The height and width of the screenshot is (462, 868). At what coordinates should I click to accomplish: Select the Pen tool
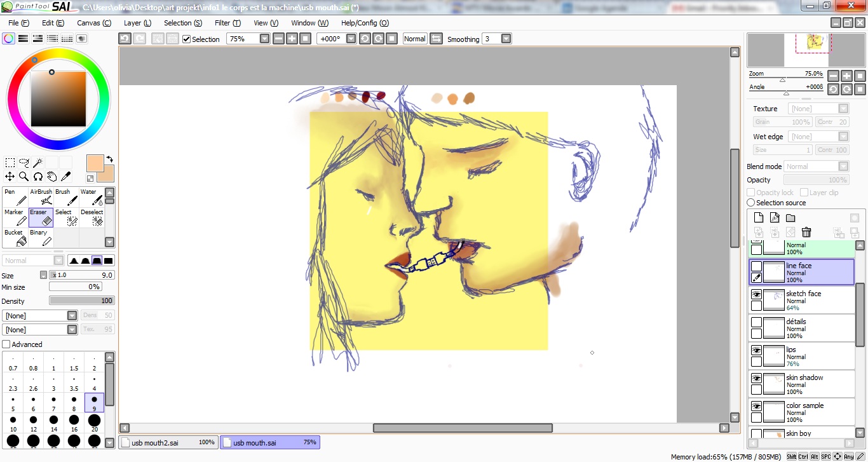[x=15, y=198]
